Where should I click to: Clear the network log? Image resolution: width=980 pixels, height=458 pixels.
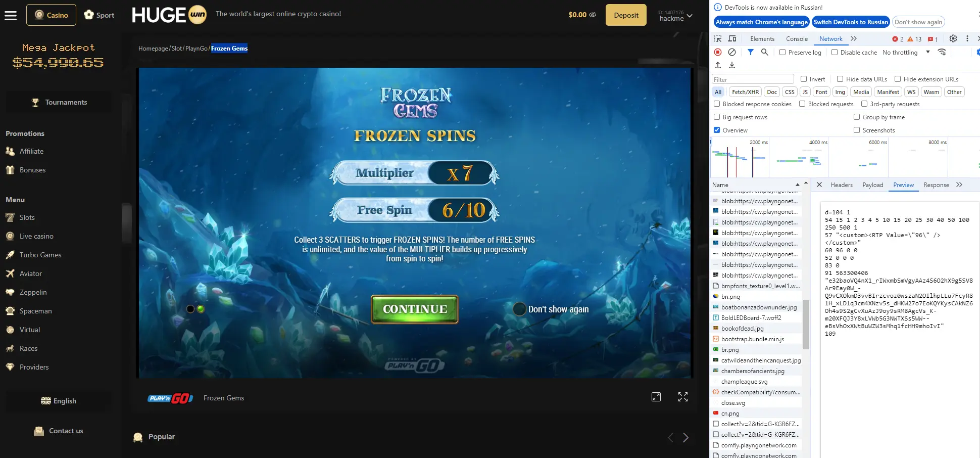[732, 52]
